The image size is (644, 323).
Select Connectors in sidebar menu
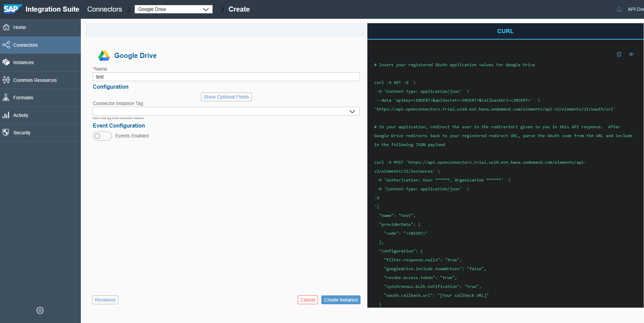[x=40, y=45]
